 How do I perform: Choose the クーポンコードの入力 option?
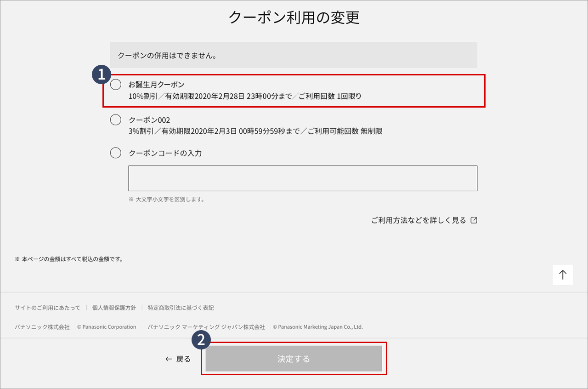pos(115,153)
